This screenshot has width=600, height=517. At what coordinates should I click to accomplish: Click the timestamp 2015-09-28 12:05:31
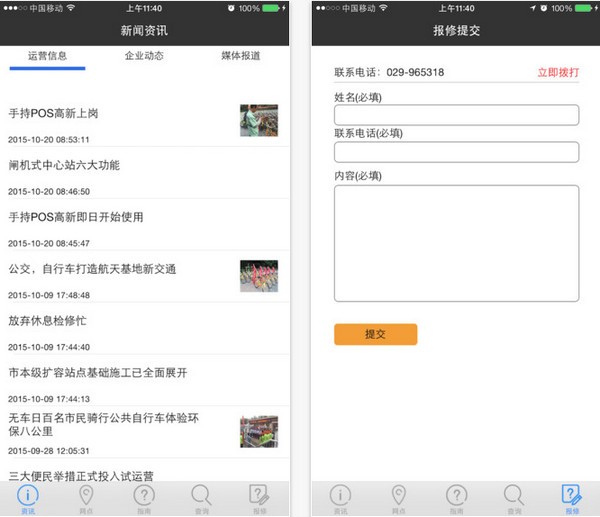[49, 451]
